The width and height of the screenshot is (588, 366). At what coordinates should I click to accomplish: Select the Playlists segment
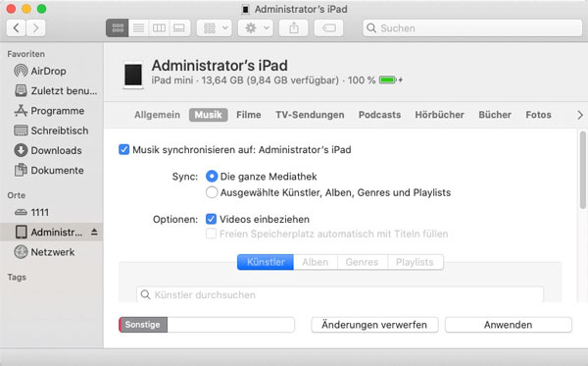pos(416,262)
